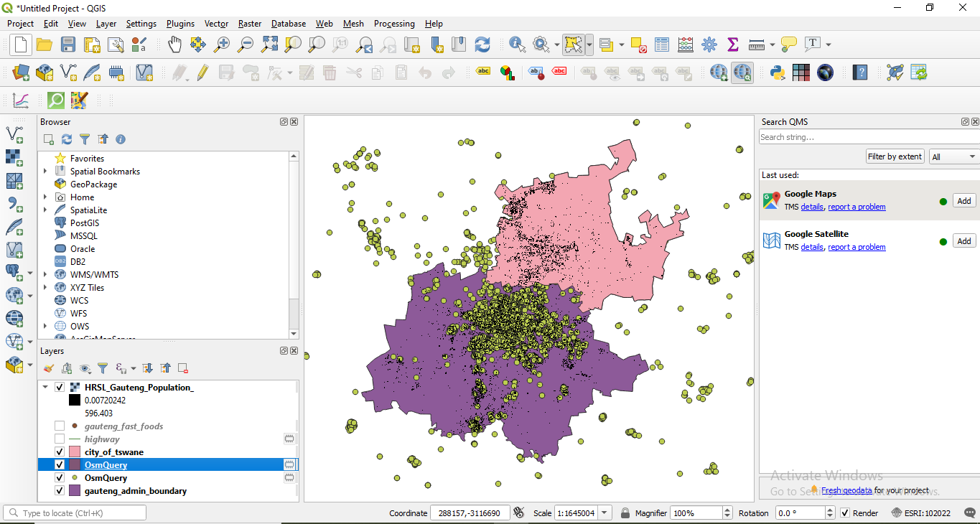This screenshot has width=980, height=524.
Task: Select the Pan Map hand tool
Action: [174, 45]
